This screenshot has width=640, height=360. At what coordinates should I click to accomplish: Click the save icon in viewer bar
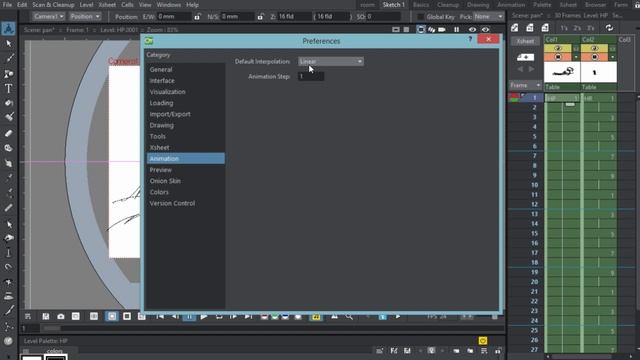click(46, 316)
